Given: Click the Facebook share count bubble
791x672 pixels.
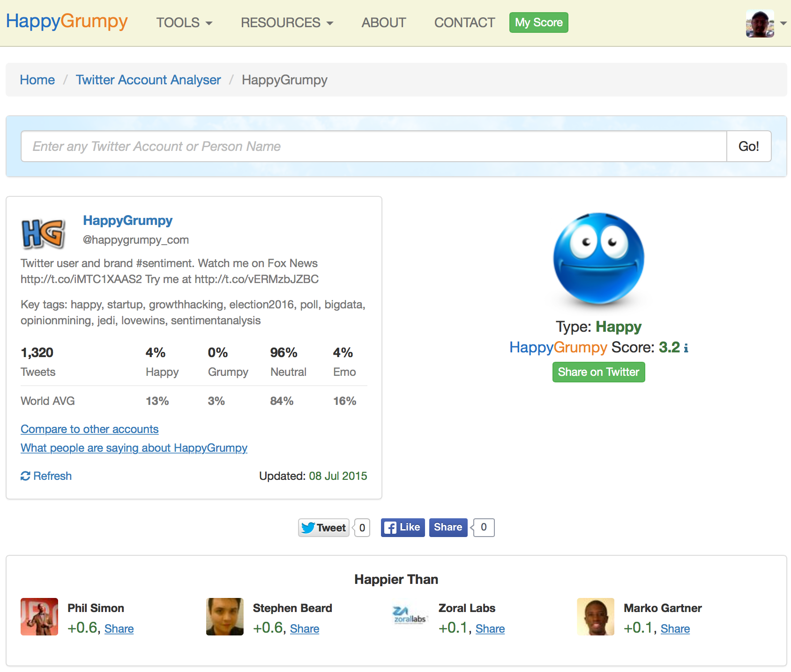Looking at the screenshot, I should [x=483, y=528].
